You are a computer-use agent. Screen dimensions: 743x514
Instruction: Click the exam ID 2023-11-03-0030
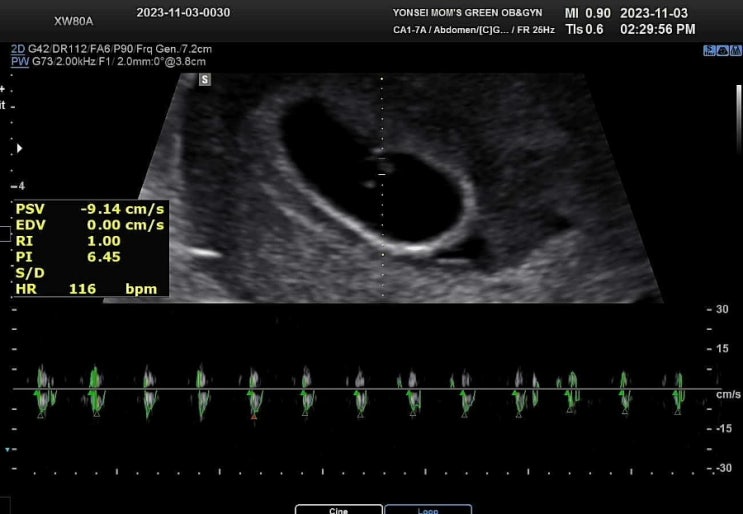click(183, 13)
